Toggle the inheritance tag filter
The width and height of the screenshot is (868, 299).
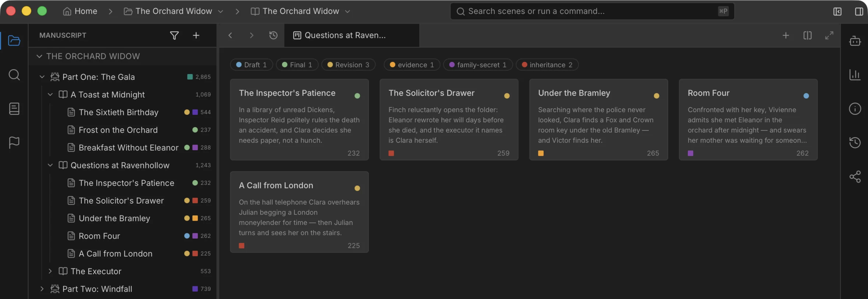[x=547, y=65]
